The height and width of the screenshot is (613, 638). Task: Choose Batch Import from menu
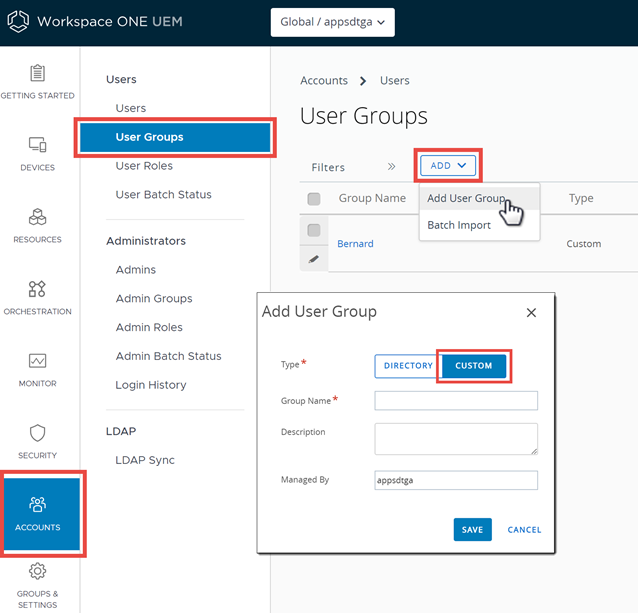(479, 225)
